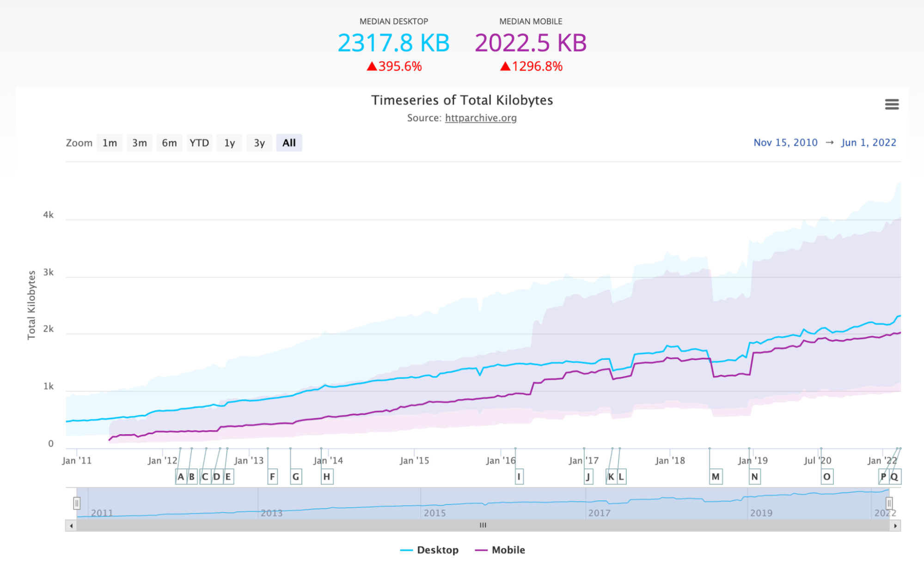This screenshot has width=924, height=564.
Task: Choose the YTD zoom option
Action: (x=199, y=143)
